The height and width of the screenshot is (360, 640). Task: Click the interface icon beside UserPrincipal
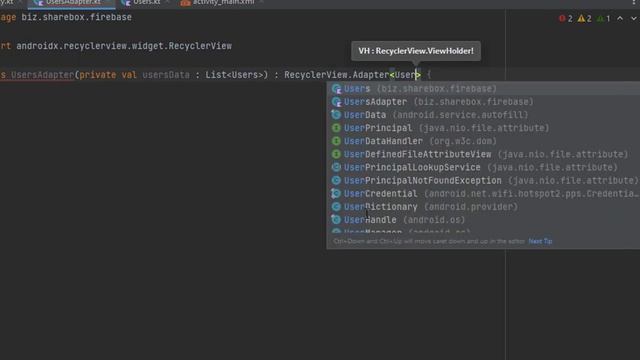coord(336,128)
